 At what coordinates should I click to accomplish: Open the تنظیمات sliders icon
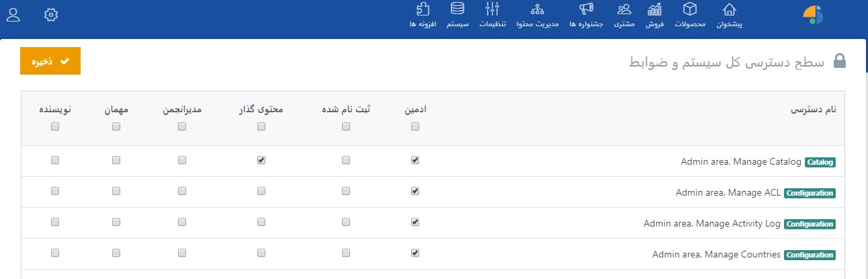pyautogui.click(x=492, y=9)
